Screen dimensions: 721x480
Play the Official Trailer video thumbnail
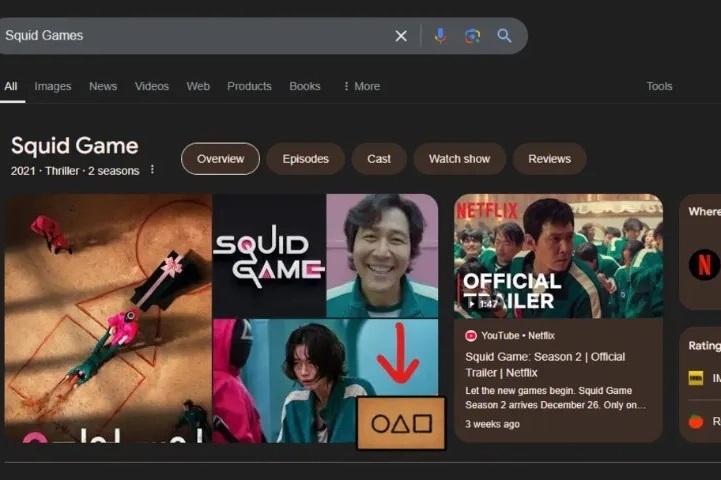tap(558, 256)
